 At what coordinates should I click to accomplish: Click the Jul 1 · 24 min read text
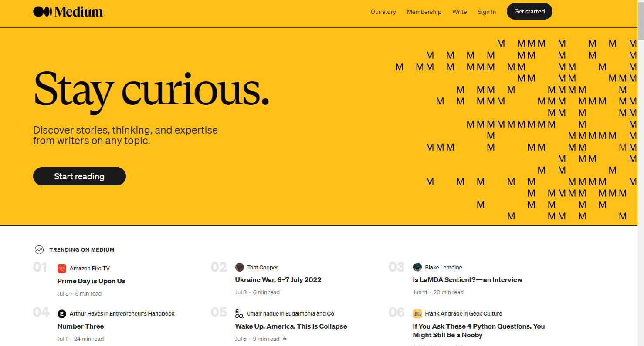pos(81,339)
